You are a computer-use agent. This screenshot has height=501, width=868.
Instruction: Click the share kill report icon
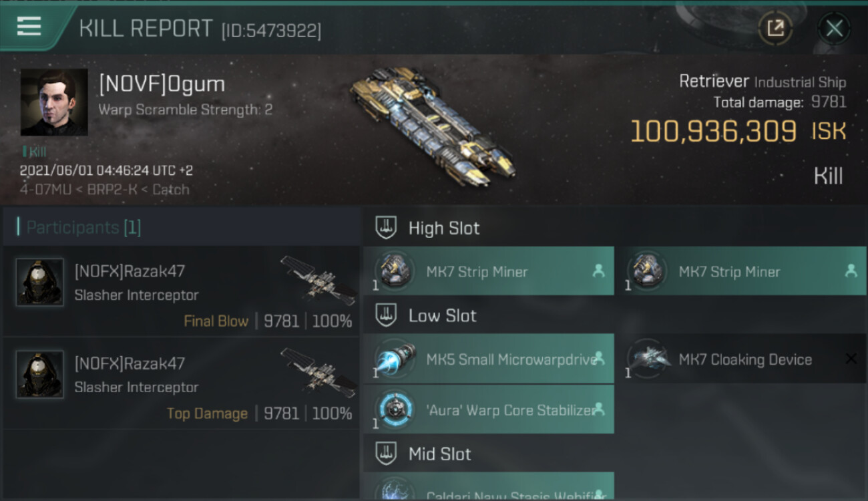tap(775, 28)
